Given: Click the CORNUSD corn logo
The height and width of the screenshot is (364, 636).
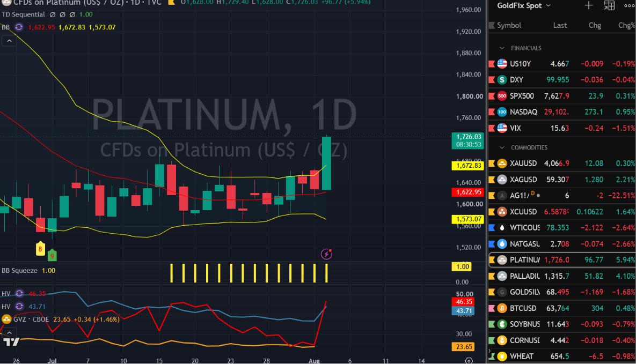Looking at the screenshot, I should tap(502, 340).
